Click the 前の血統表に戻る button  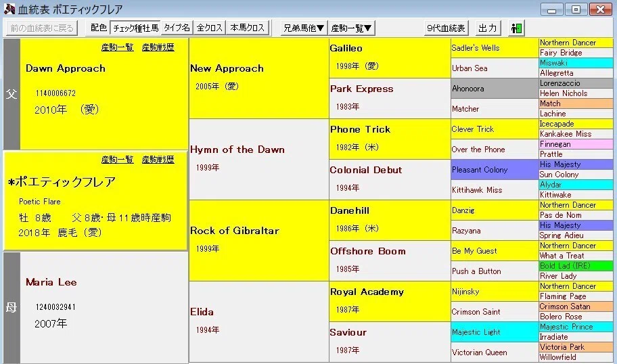(x=42, y=28)
